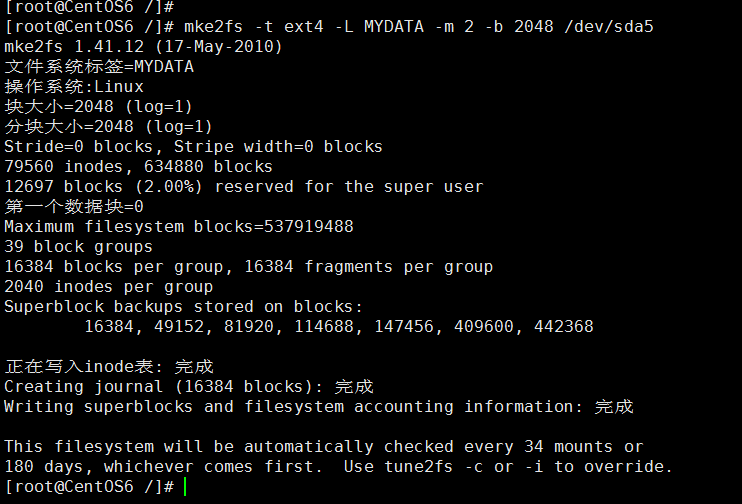Click the mke2fs 1.41.12 version line
Screen dimensions: 742x504
(x=143, y=46)
